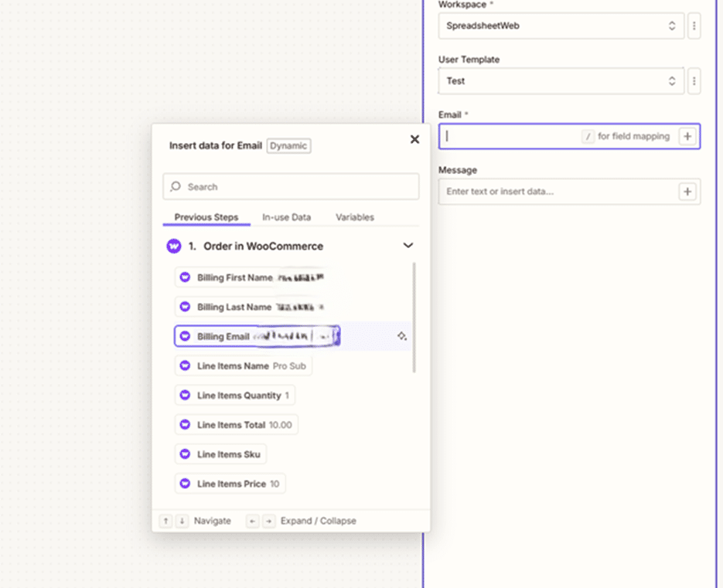Switch to the In-use Data tab
The height and width of the screenshot is (588, 723).
click(x=286, y=217)
